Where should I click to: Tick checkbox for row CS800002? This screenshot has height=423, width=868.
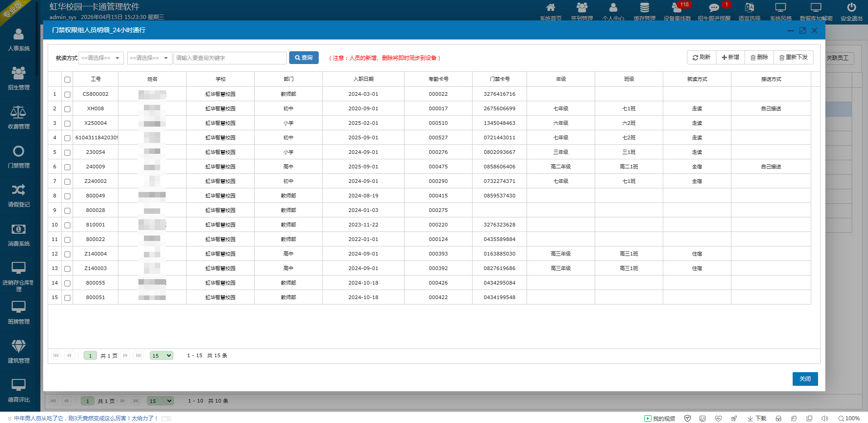tap(67, 94)
